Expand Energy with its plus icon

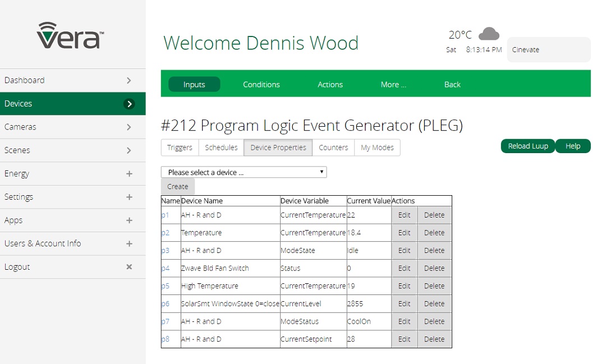129,174
